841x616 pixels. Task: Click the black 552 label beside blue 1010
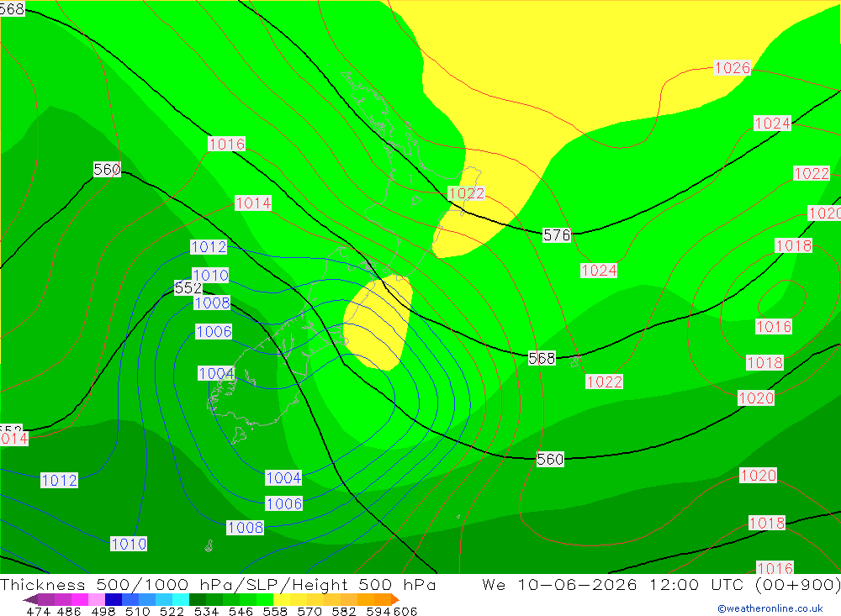[x=188, y=288]
